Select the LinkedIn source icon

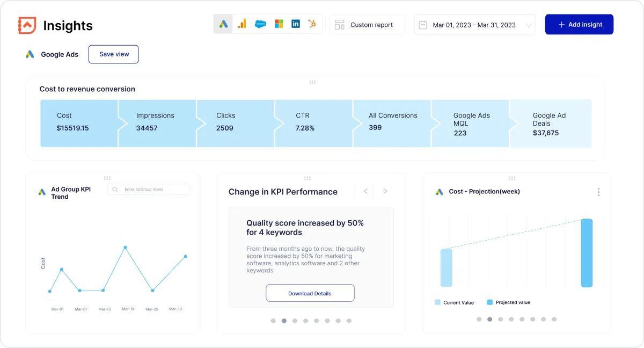[296, 24]
